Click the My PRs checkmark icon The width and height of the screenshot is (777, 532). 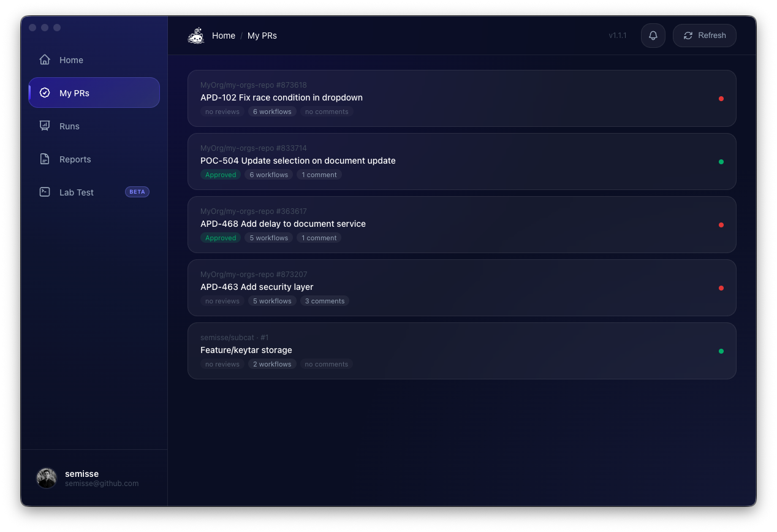click(x=45, y=93)
